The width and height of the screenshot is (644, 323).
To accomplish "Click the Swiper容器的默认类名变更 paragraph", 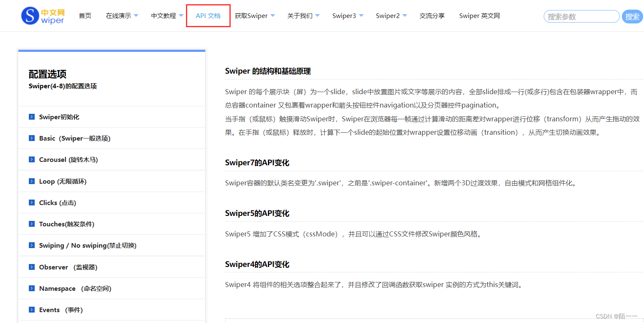I will pyautogui.click(x=402, y=183).
